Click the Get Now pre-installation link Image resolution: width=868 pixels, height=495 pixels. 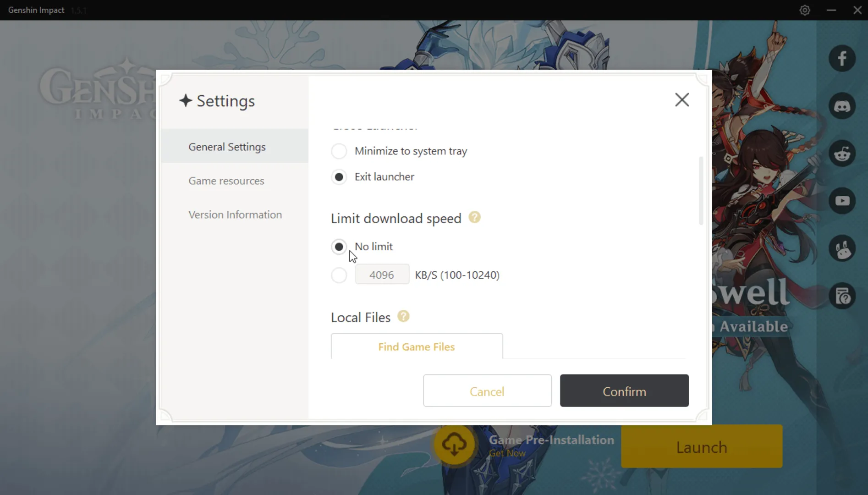click(507, 453)
